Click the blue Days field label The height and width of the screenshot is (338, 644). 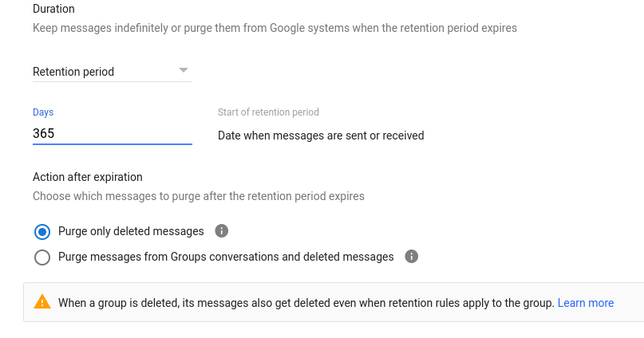(x=43, y=112)
